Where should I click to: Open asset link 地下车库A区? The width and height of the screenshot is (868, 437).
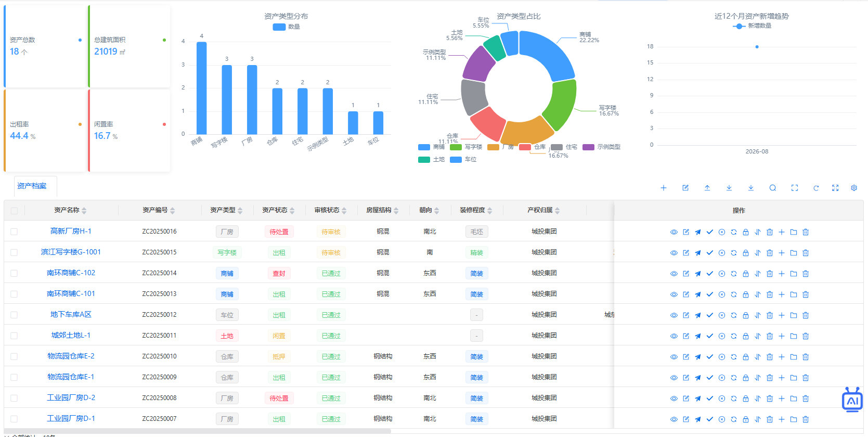pyautogui.click(x=71, y=314)
